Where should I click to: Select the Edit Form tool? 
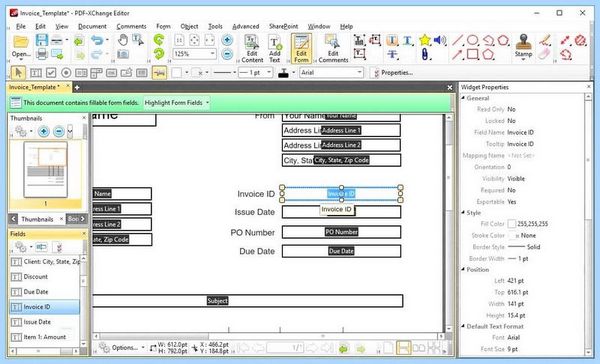tap(301, 48)
